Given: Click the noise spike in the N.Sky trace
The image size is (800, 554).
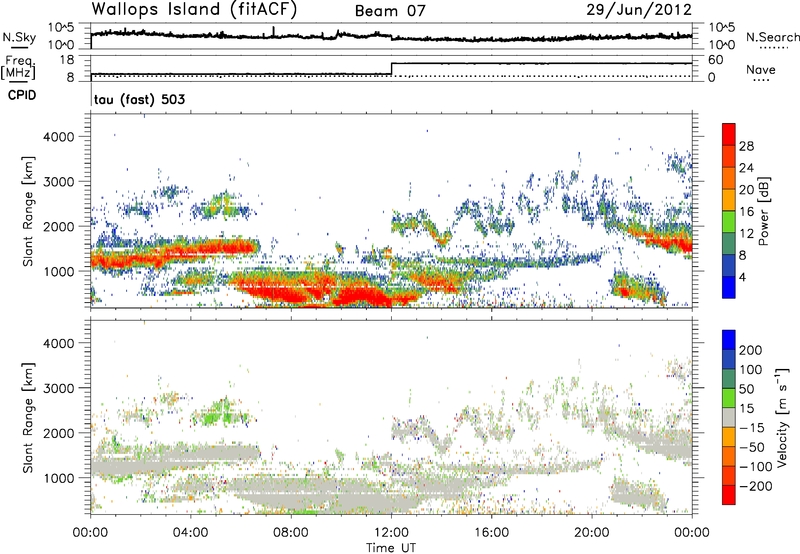Looking at the screenshot, I should [x=273, y=31].
